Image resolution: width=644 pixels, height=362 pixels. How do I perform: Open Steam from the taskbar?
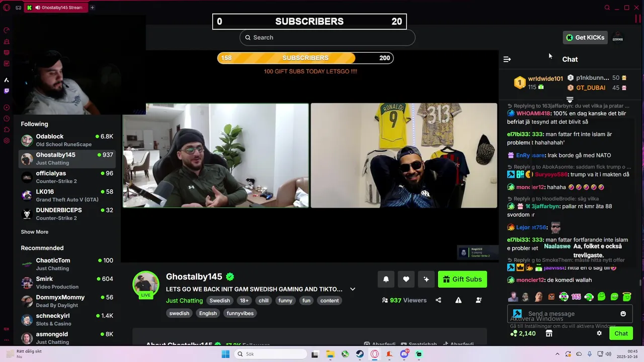(360, 354)
